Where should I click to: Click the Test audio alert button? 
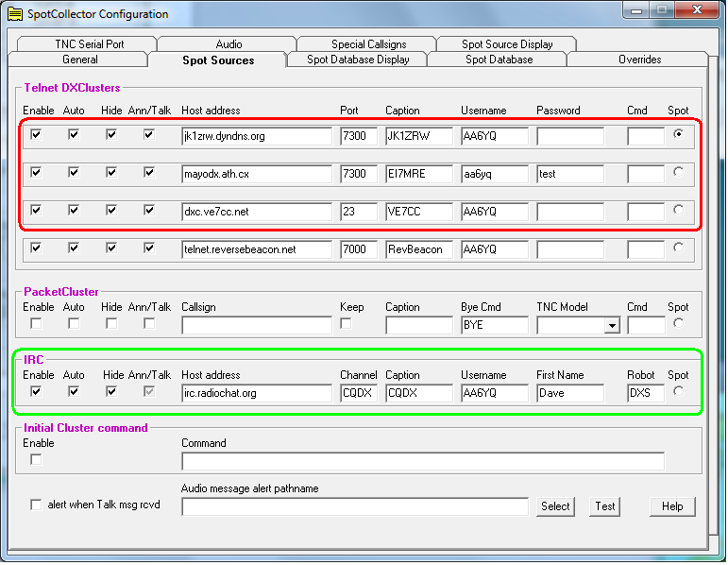click(605, 506)
